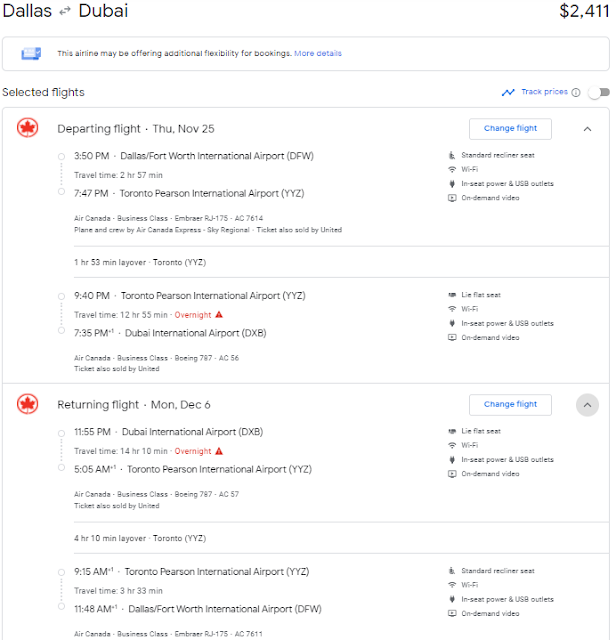Click the Track prices trend graph icon

pos(508,92)
